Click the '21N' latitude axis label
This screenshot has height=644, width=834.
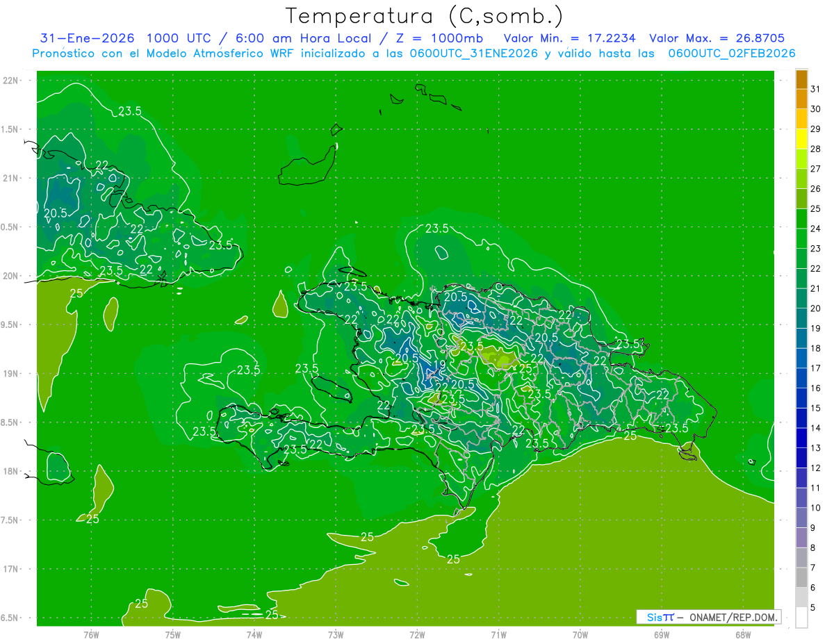pos(10,178)
